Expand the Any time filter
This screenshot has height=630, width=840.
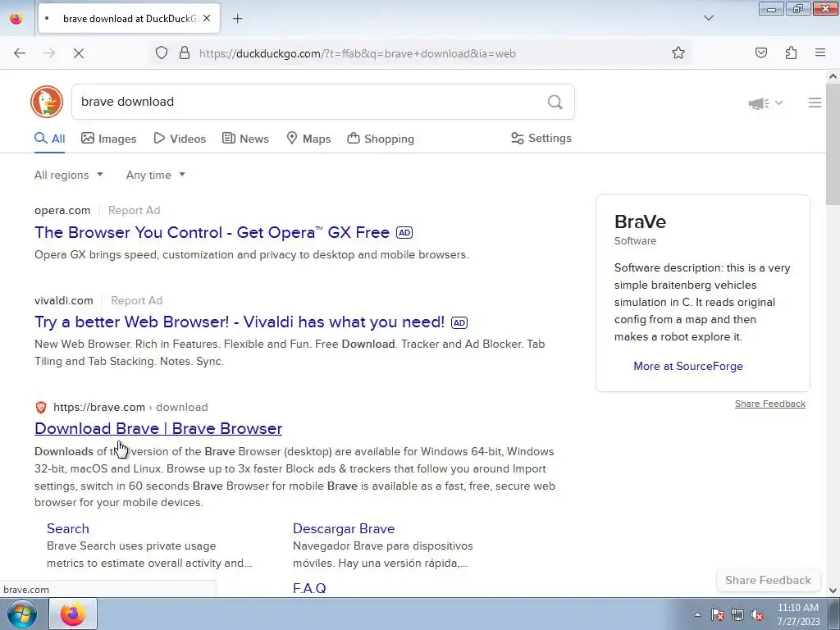[x=155, y=176]
